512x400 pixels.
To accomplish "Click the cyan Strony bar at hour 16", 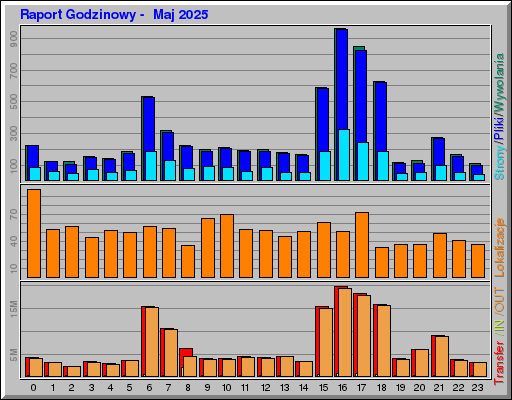I will tap(344, 155).
